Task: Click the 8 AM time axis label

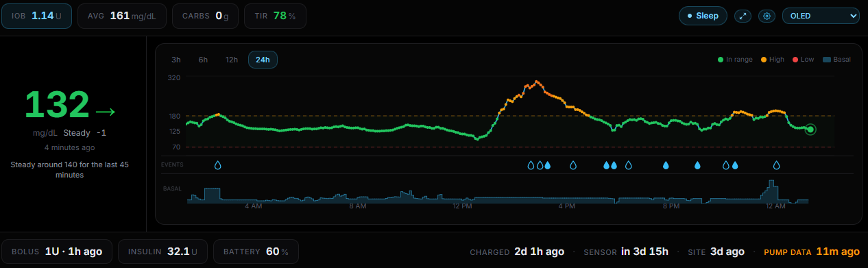Action: (x=357, y=206)
